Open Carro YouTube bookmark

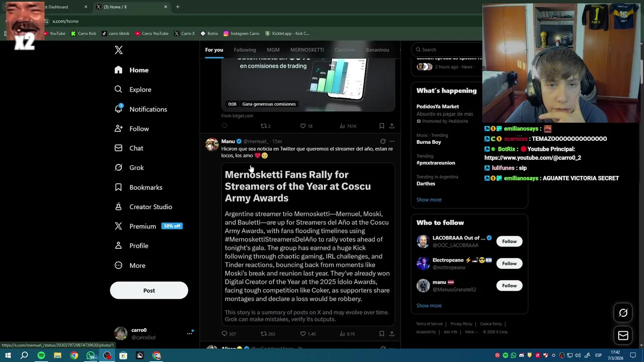coord(152,34)
